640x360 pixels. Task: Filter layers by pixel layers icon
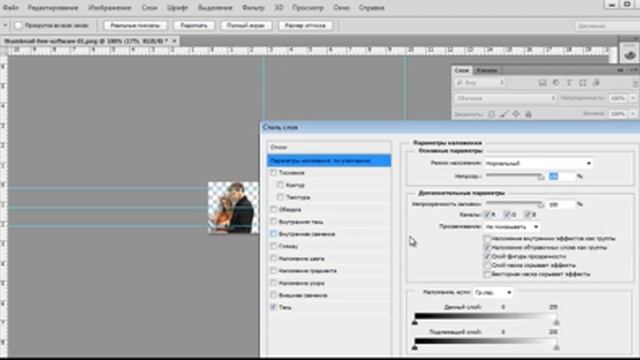click(x=542, y=83)
